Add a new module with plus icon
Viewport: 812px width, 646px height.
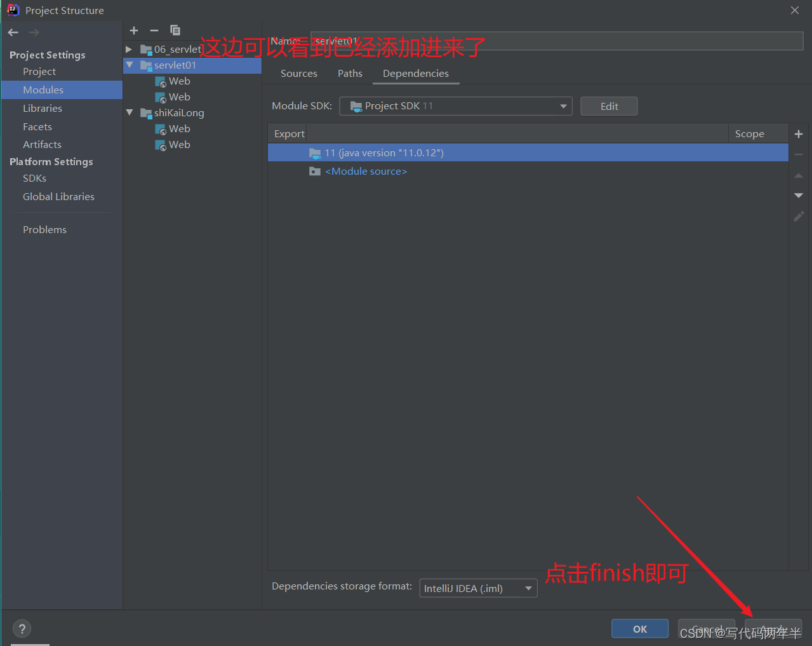click(134, 30)
